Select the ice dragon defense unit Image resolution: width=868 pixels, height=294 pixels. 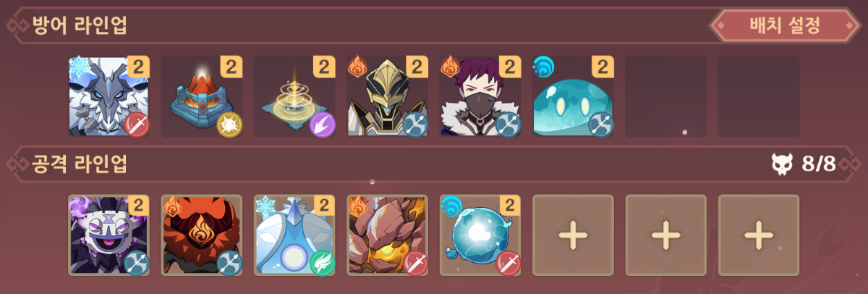(109, 96)
